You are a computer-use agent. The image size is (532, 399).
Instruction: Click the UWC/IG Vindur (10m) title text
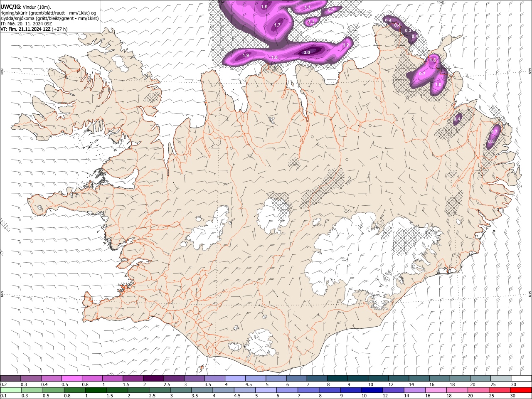point(26,7)
